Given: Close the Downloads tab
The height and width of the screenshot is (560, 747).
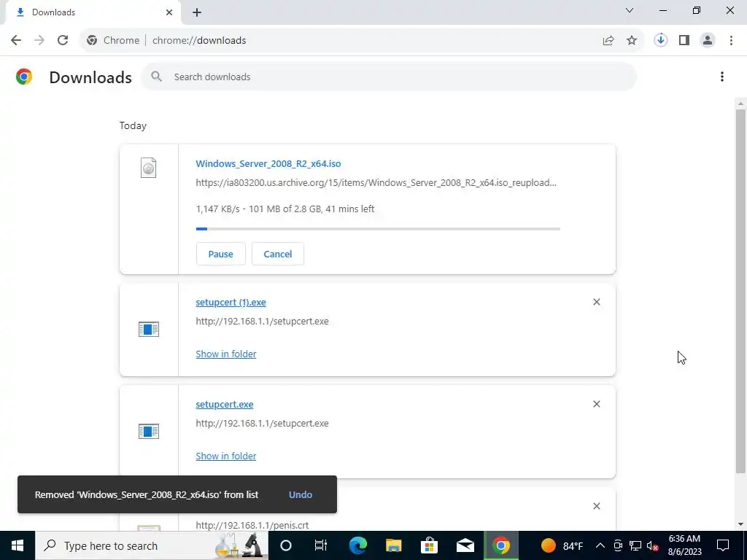Looking at the screenshot, I should point(169,12).
